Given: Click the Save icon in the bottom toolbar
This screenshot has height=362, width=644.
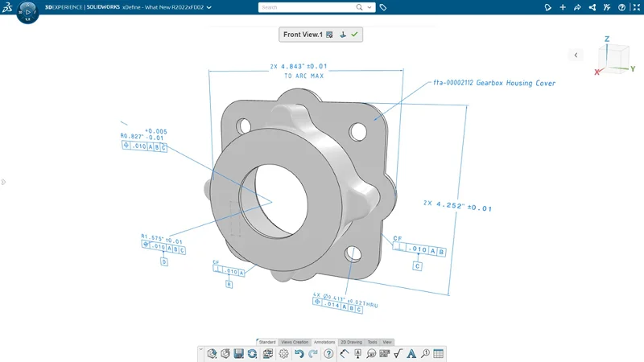Looking at the screenshot, I should [238, 353].
